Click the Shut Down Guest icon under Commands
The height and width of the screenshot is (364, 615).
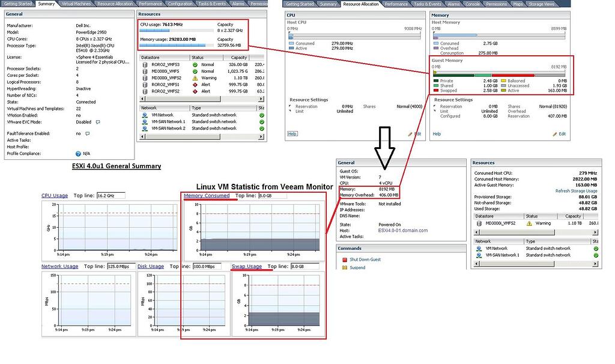(345, 259)
